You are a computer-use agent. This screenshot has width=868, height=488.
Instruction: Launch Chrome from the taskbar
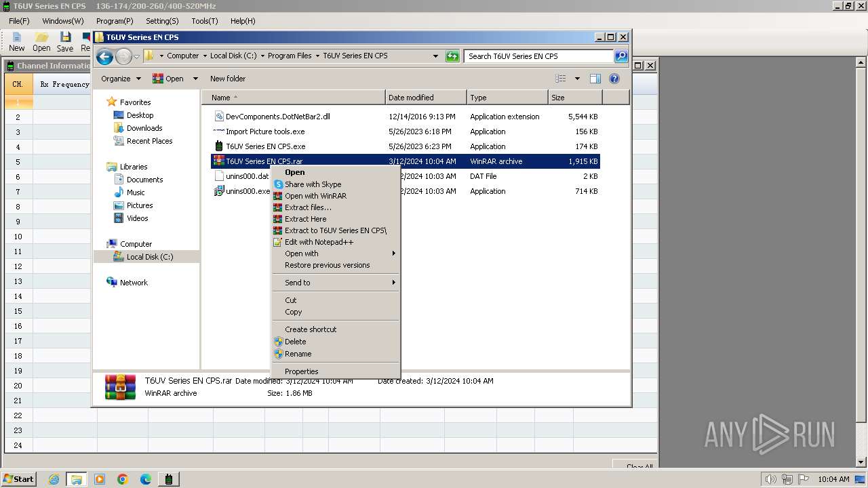tap(123, 479)
